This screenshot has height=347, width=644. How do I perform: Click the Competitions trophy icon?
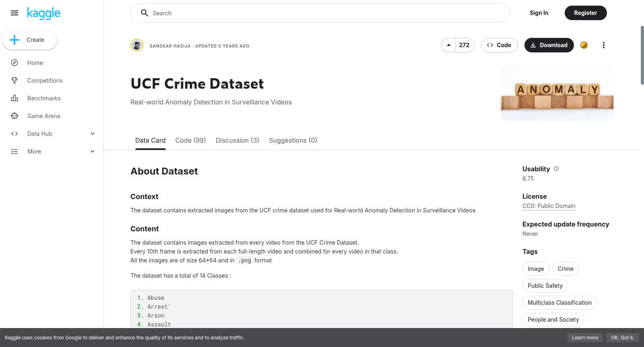coord(14,81)
